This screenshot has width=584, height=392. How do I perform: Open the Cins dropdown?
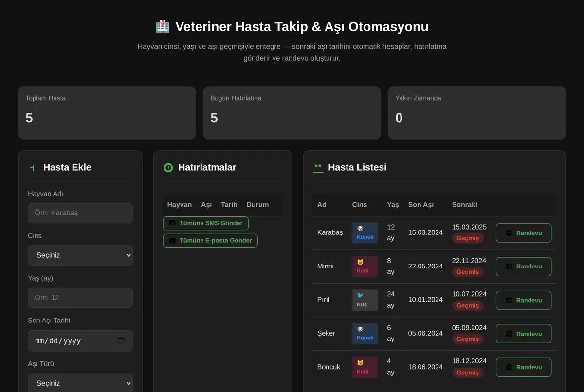pyautogui.click(x=80, y=255)
